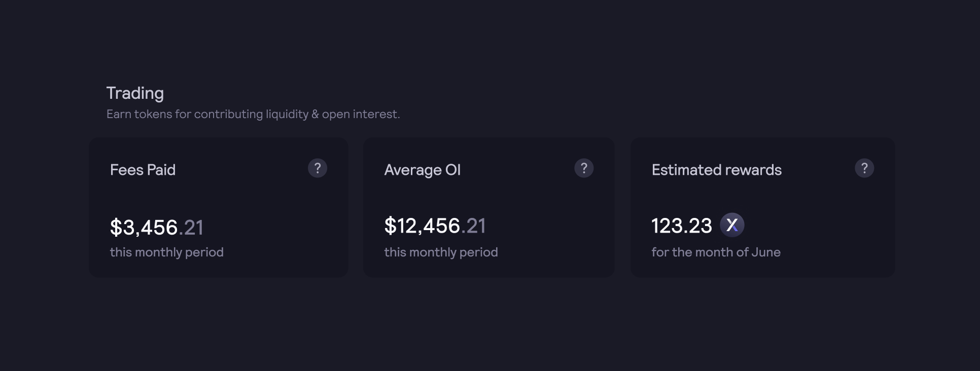Click 'this monthly period' under Average OI

click(x=441, y=252)
